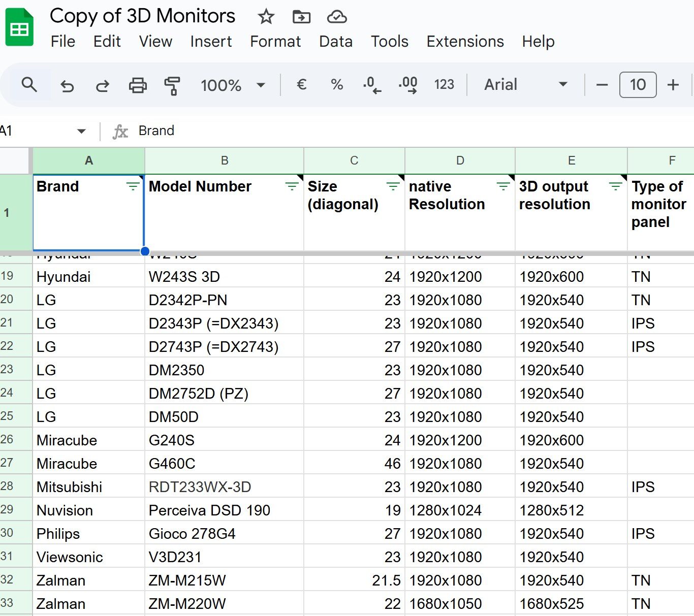Image resolution: width=694 pixels, height=616 pixels.
Task: Click the select-all corner box
Action: click(15, 161)
